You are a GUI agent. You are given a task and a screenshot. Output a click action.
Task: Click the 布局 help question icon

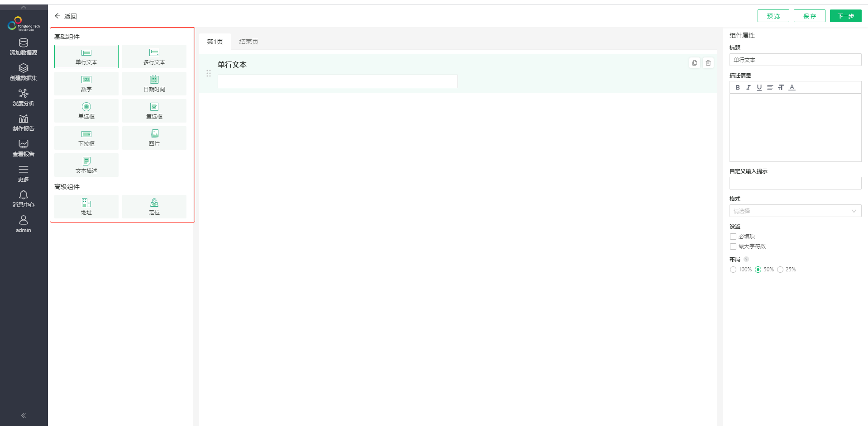click(746, 259)
